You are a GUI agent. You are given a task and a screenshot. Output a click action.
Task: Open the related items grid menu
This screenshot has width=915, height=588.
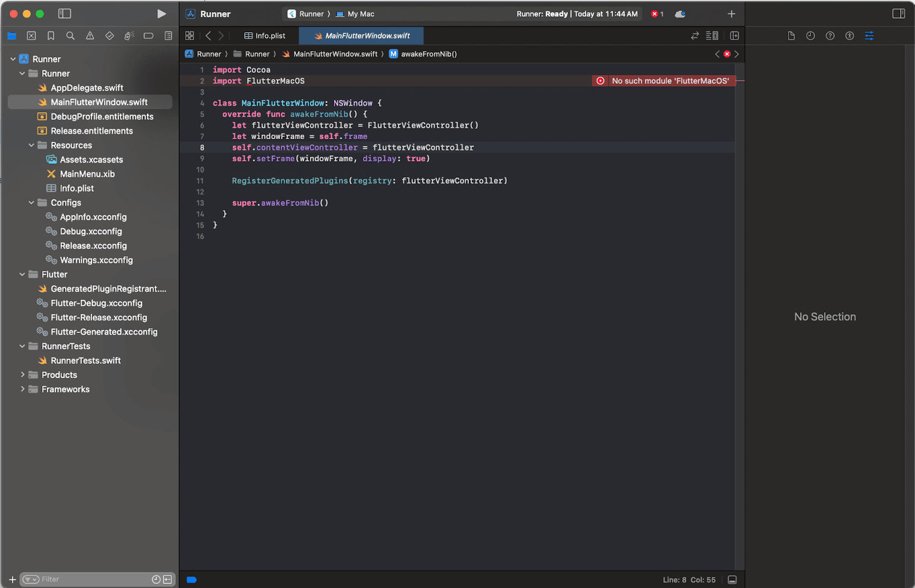[190, 36]
